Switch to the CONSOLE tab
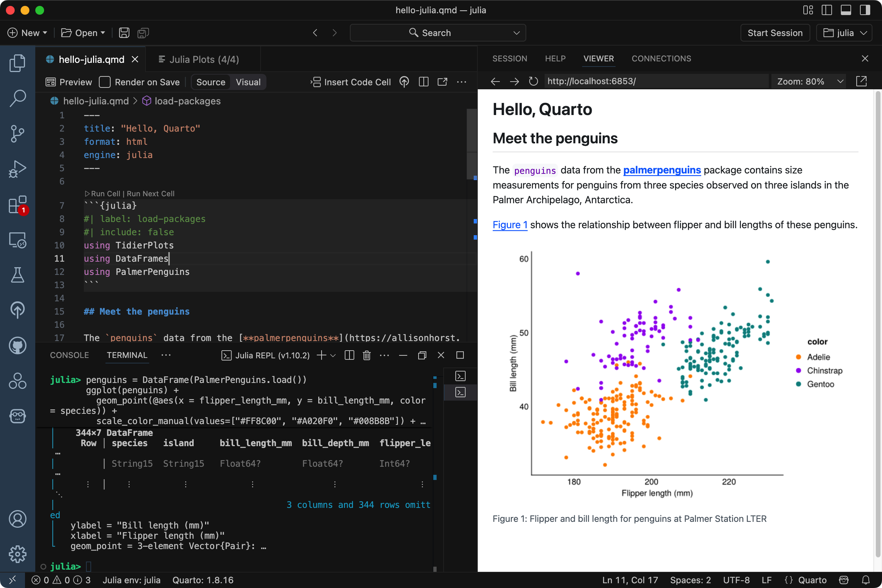The height and width of the screenshot is (588, 882). pyautogui.click(x=69, y=355)
